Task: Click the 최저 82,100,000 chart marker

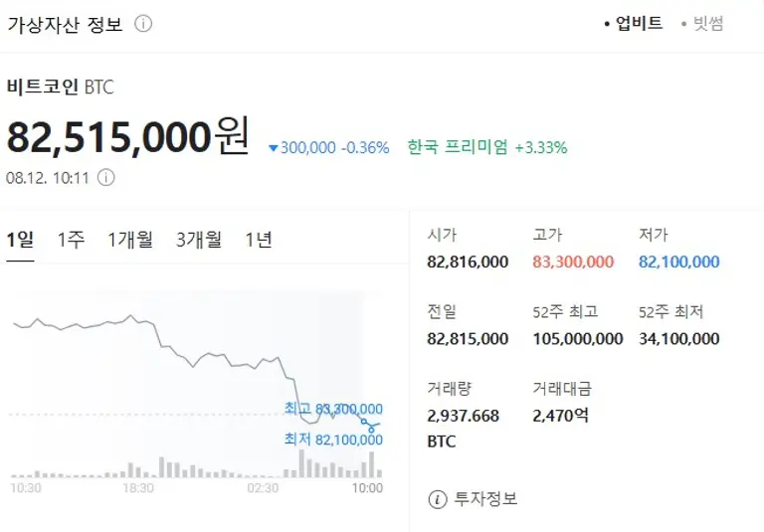Action: pyautogui.click(x=333, y=440)
